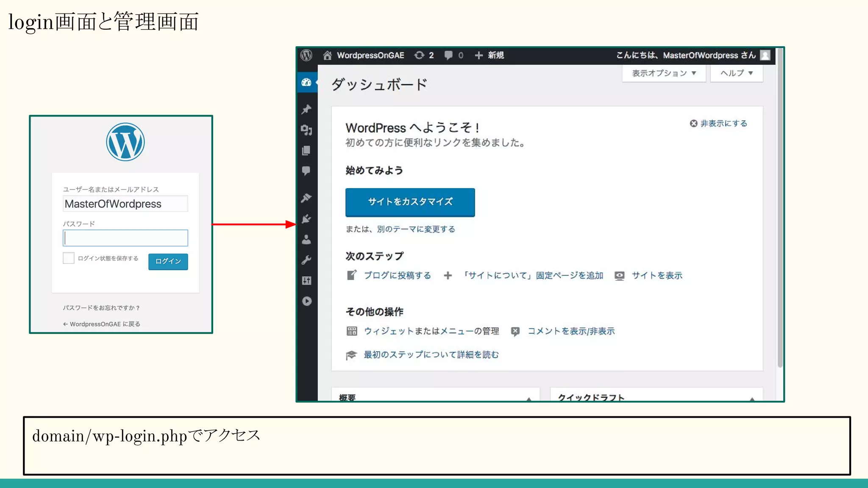Open Users sidebar icon
Screen dimensions: 868x488
pyautogui.click(x=306, y=239)
